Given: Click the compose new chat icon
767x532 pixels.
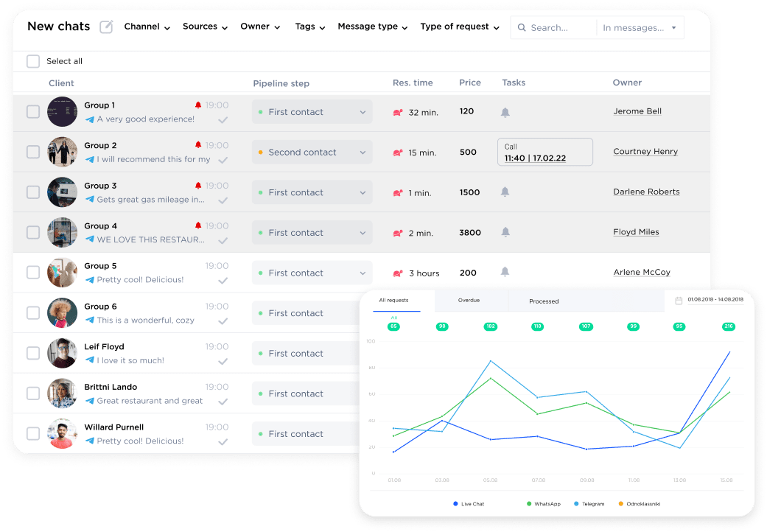Looking at the screenshot, I should click(107, 27).
